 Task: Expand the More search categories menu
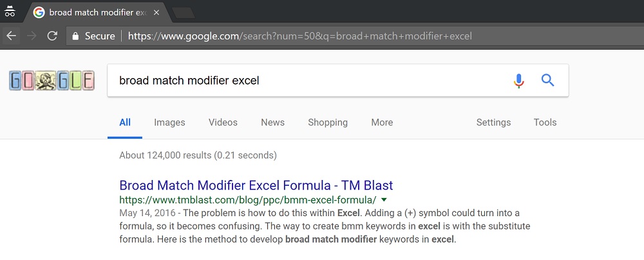click(382, 122)
